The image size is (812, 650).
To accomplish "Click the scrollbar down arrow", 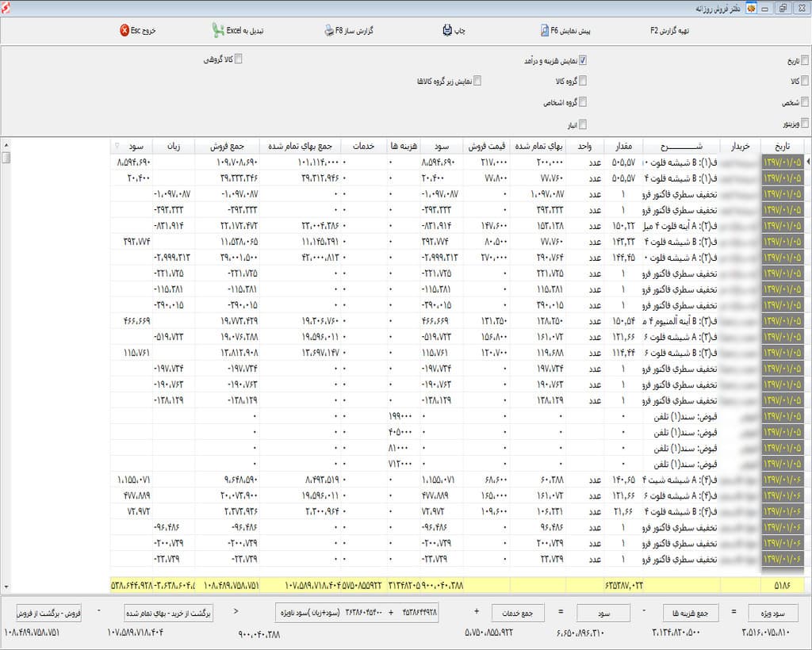I will (6, 587).
